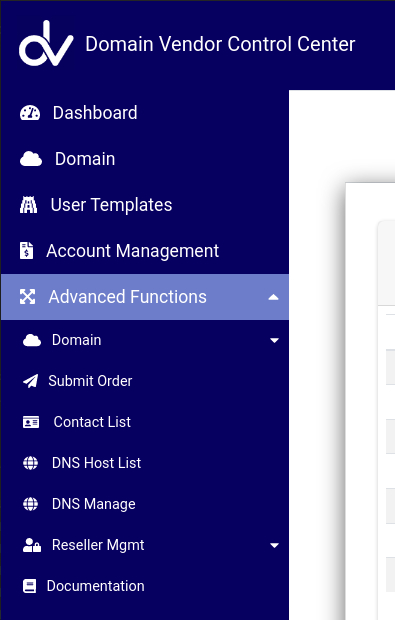Click the Dashboard gauge icon
Image resolution: width=395 pixels, height=620 pixels.
click(30, 113)
